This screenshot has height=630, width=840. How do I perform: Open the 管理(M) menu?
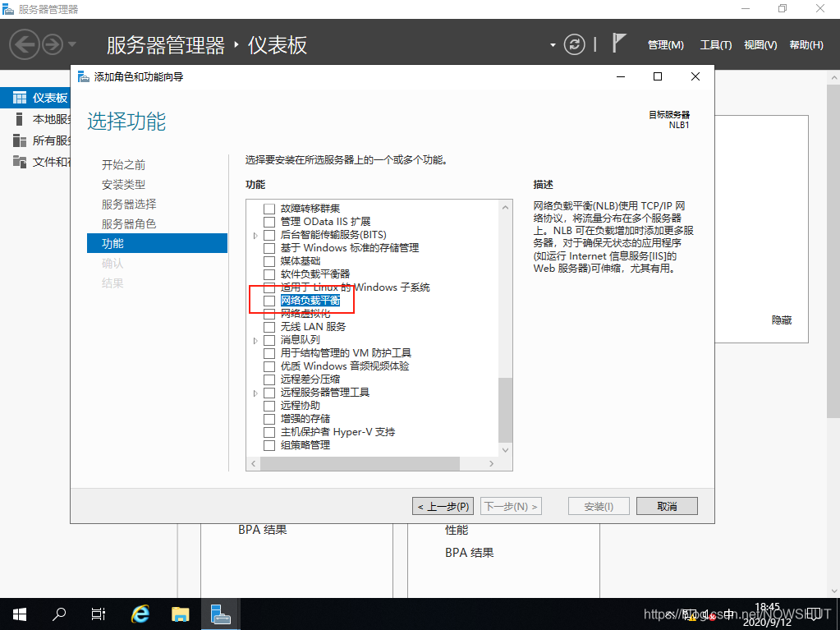pos(665,45)
